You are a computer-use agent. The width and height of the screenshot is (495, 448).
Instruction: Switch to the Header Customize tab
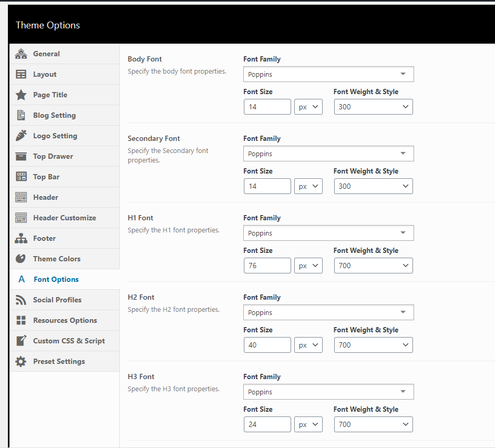[x=64, y=218]
